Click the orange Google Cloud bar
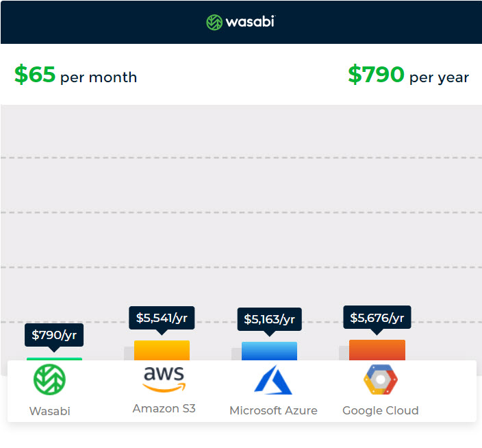The image size is (482, 448). click(x=377, y=350)
